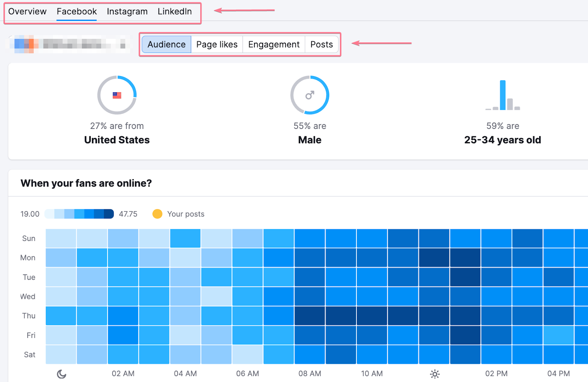Click the '59% are' text
This screenshot has height=382, width=588.
point(503,126)
